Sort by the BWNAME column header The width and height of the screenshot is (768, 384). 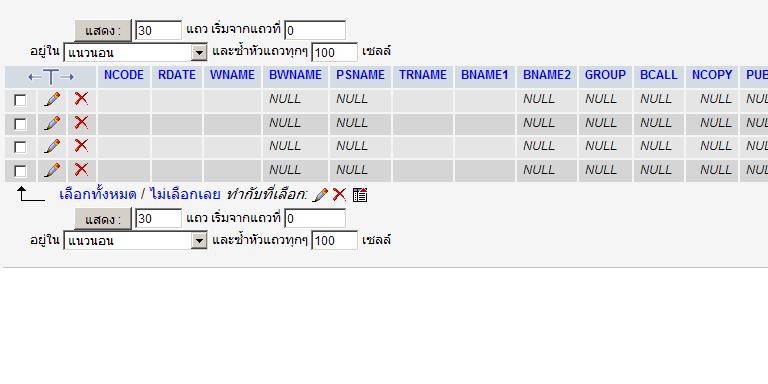[x=295, y=75]
